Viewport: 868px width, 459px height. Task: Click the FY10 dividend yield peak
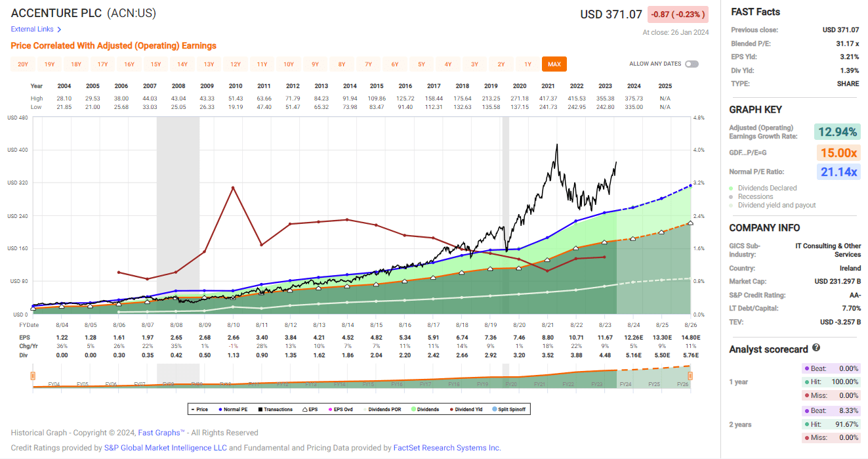click(x=233, y=188)
